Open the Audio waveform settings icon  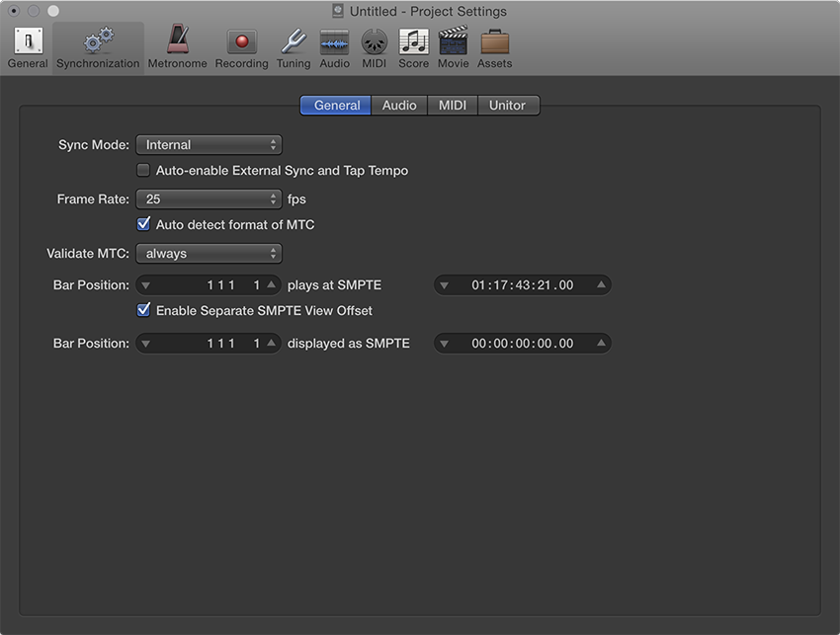pos(334,41)
